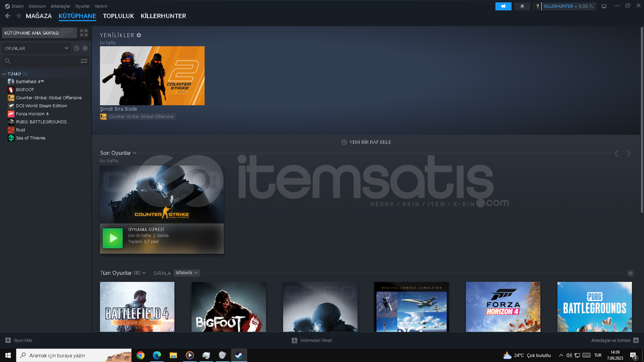Screen dimensions: 644x362
Task: Open friends and chat icon
Action: [636, 340]
